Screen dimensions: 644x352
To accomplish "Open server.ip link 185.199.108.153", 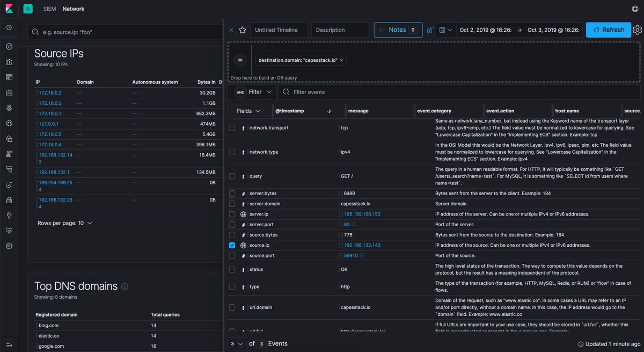I will 362,214.
